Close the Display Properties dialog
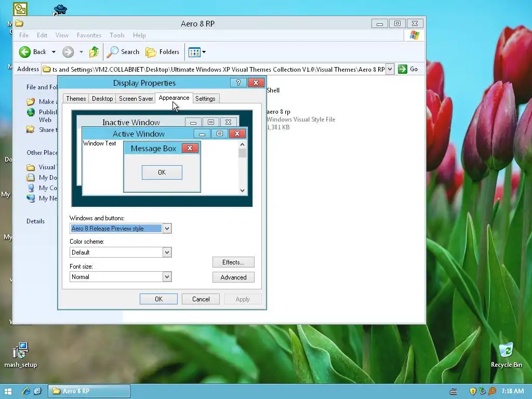This screenshot has height=399, width=532. click(x=256, y=83)
